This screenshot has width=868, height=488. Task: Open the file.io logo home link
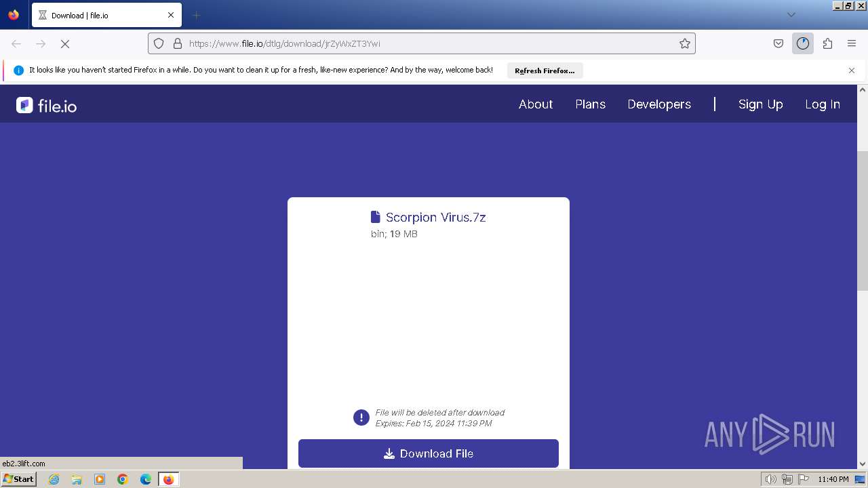46,105
